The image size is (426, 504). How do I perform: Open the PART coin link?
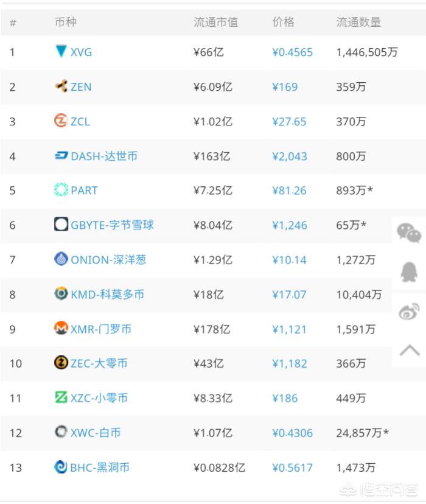[x=84, y=191]
